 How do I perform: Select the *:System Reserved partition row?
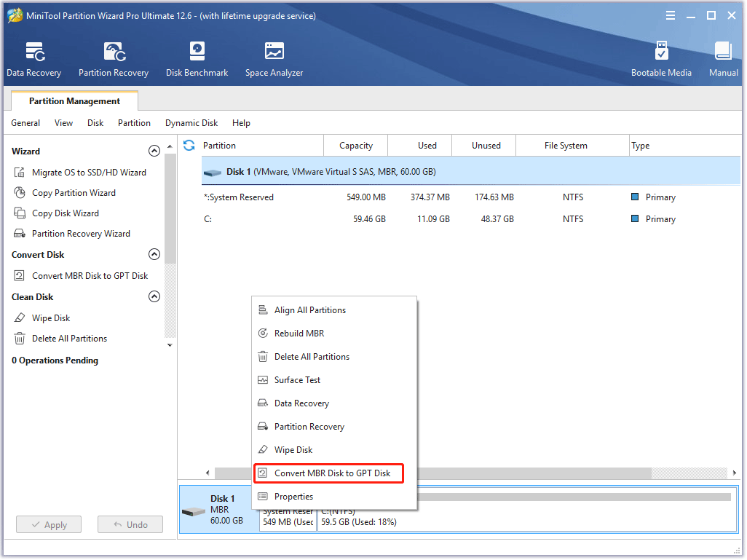(x=470, y=197)
